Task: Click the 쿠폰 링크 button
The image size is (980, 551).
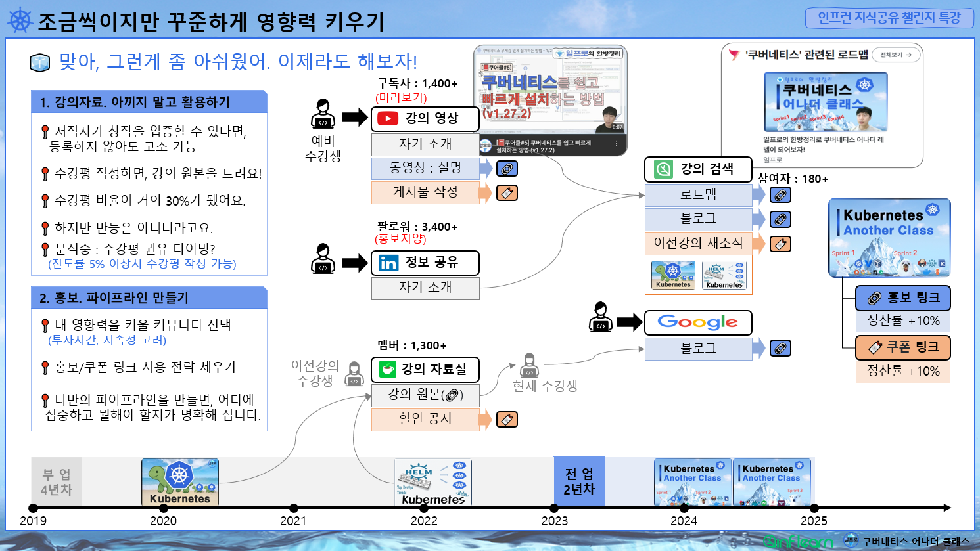Action: click(903, 347)
